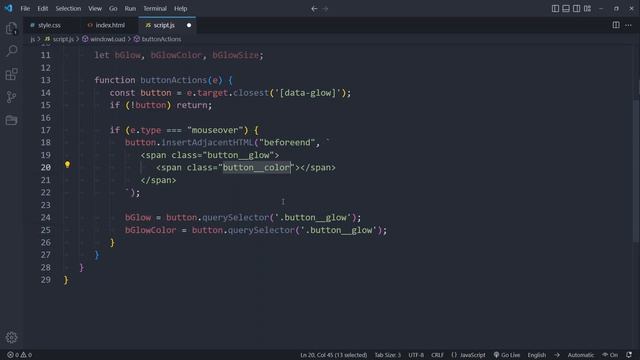The width and height of the screenshot is (640, 360).
Task: Start server with Go Live
Action: tap(507, 355)
